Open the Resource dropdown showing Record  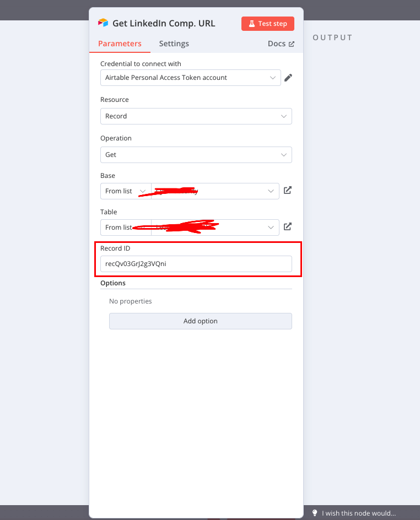coord(196,116)
